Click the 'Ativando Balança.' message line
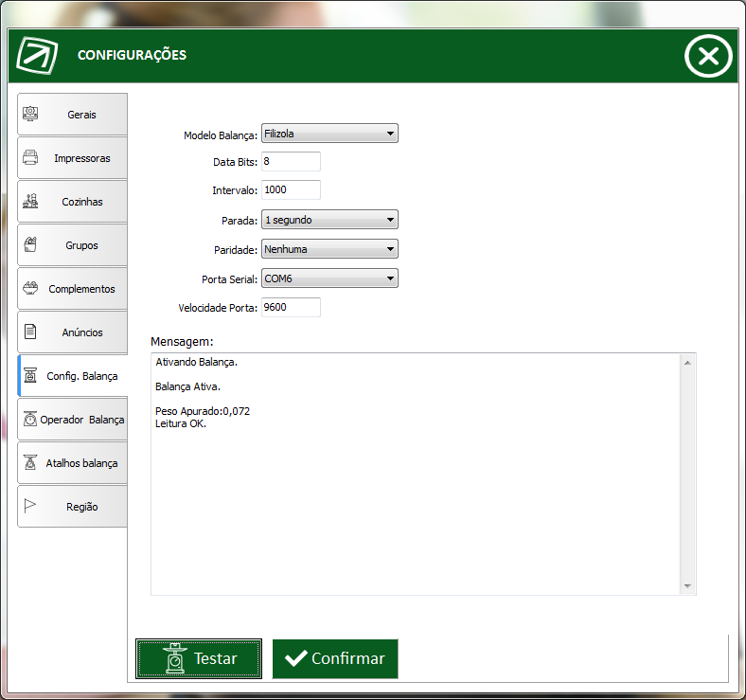 pos(197,362)
